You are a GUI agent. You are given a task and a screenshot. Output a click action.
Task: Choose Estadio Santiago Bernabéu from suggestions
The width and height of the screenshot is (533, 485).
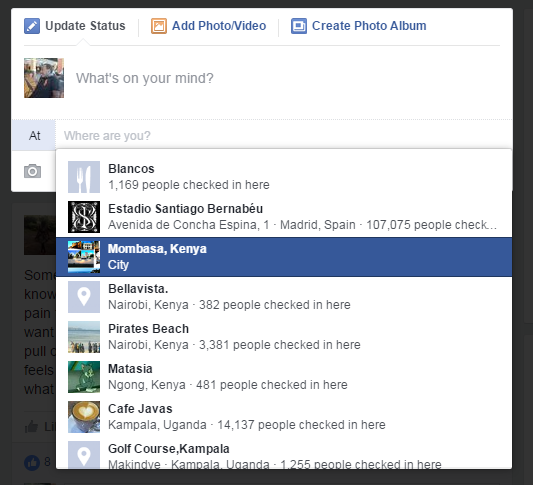tap(284, 217)
